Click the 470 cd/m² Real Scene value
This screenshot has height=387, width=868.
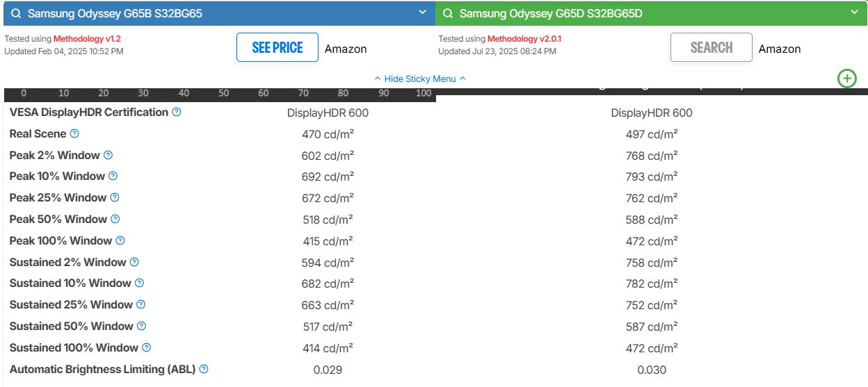pyautogui.click(x=328, y=134)
